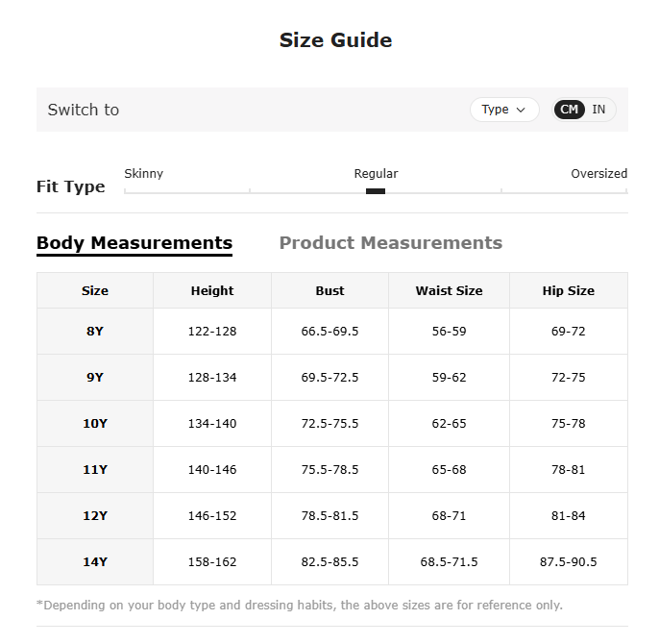Screen dimensions: 659x644
Task: Click the Height column header
Action: point(212,290)
